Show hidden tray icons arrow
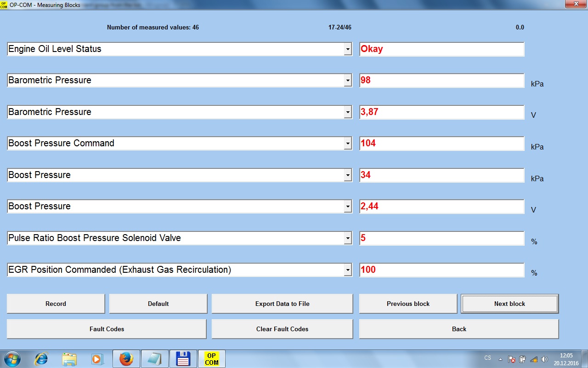Viewport: 588px width, 368px height. point(500,359)
